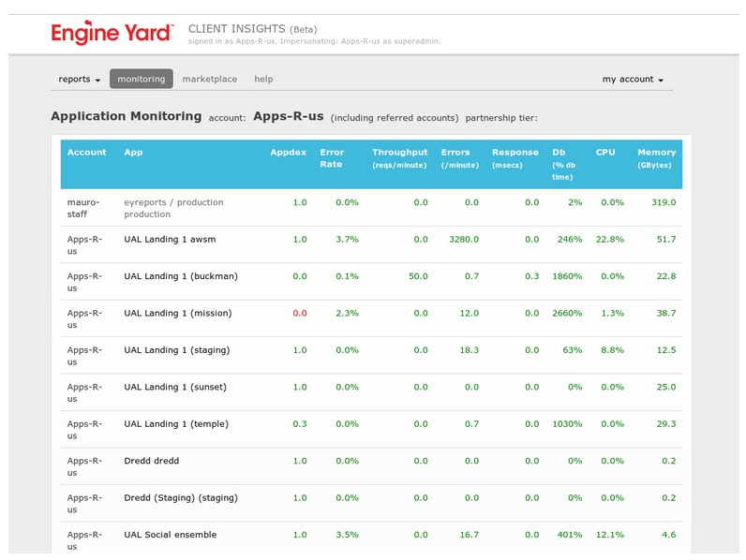Click the 0.3 Appdex value for temple

[x=300, y=424]
